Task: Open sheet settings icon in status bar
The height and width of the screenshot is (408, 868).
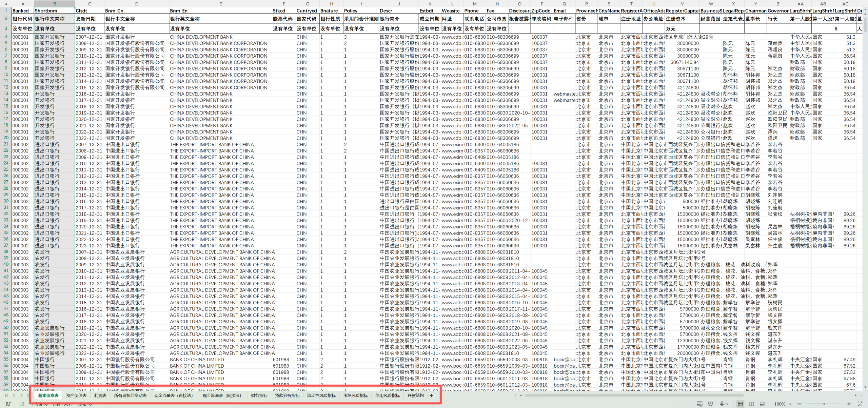Action: pyautogui.click(x=699, y=404)
